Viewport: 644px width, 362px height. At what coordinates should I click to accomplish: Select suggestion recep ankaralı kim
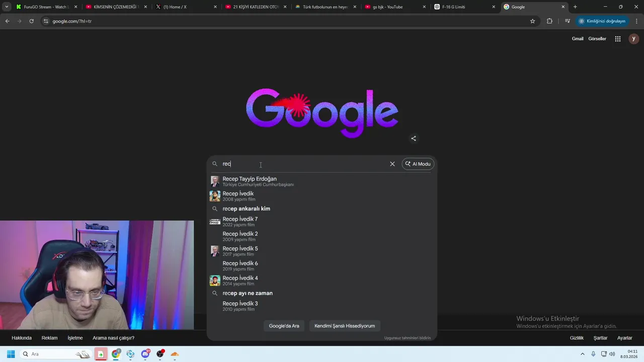[x=322, y=209]
